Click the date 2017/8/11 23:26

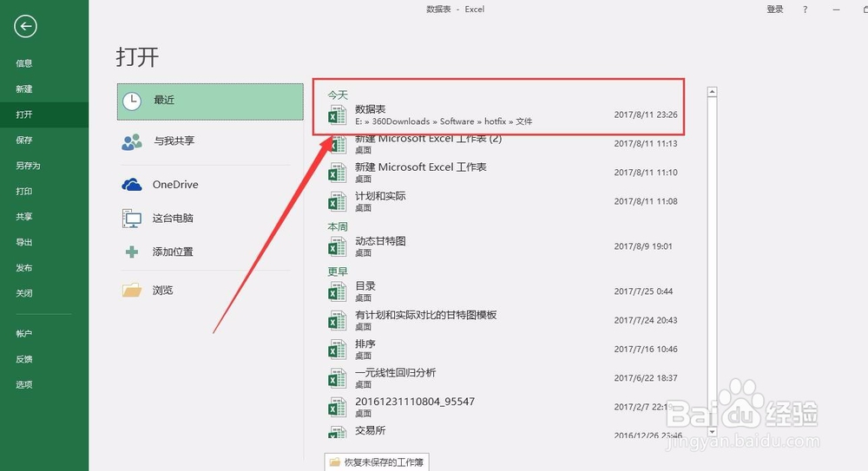pos(646,114)
